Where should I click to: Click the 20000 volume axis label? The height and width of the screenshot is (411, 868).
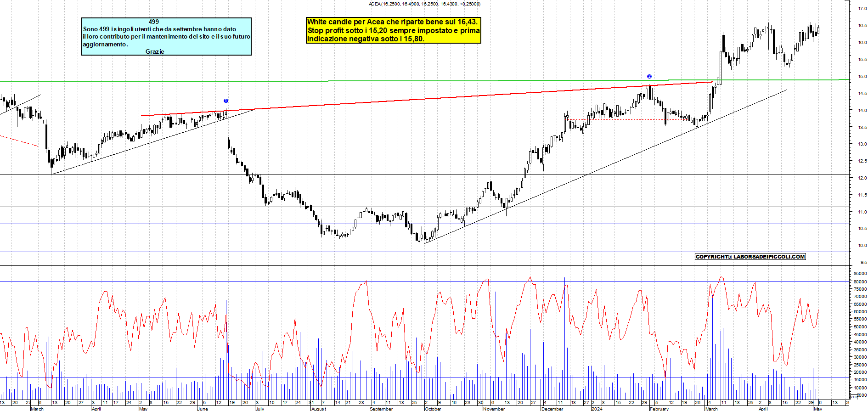(861, 372)
